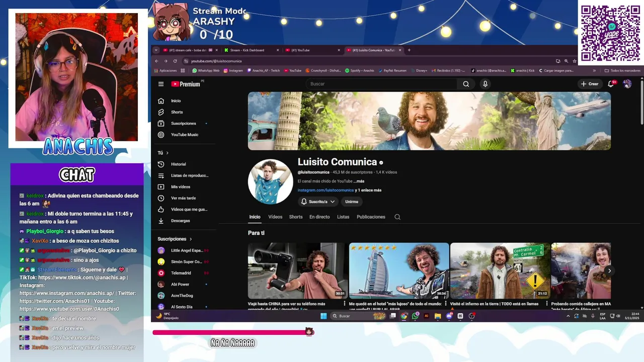
Task: Click the YouTube Premium logo
Action: (186, 84)
